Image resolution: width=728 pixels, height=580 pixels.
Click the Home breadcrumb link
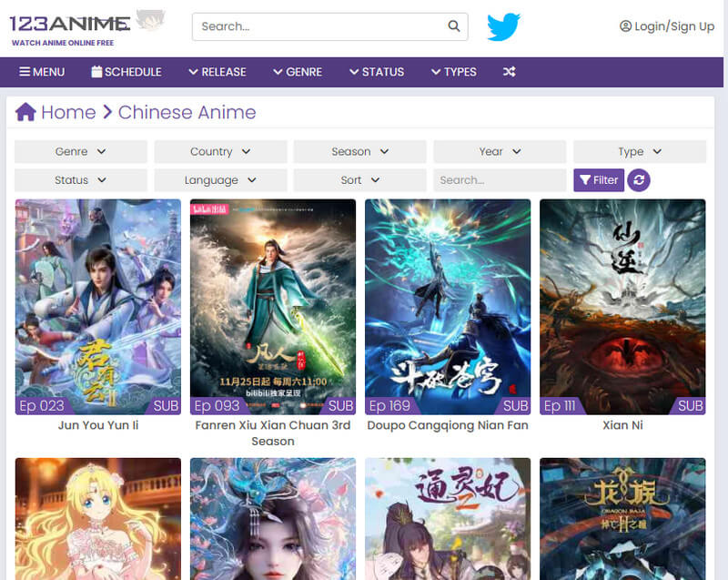pos(68,112)
